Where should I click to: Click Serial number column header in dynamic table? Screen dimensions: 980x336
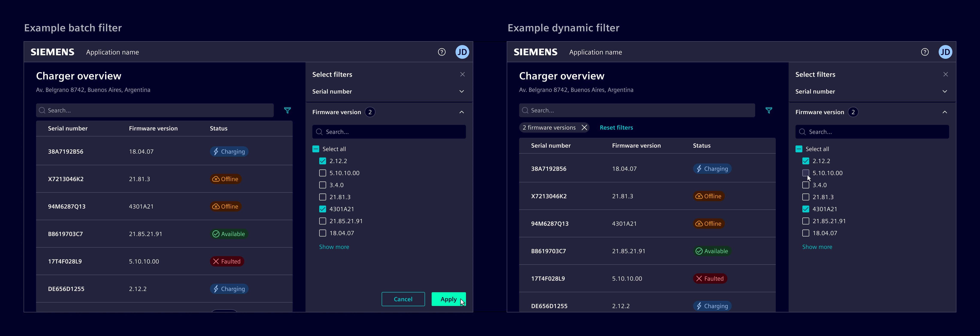click(x=550, y=146)
